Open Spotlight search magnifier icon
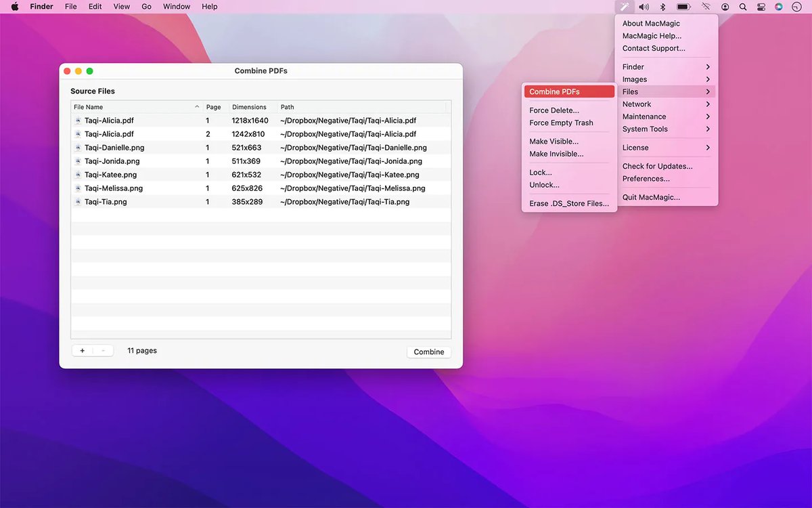This screenshot has width=812, height=508. [743, 7]
